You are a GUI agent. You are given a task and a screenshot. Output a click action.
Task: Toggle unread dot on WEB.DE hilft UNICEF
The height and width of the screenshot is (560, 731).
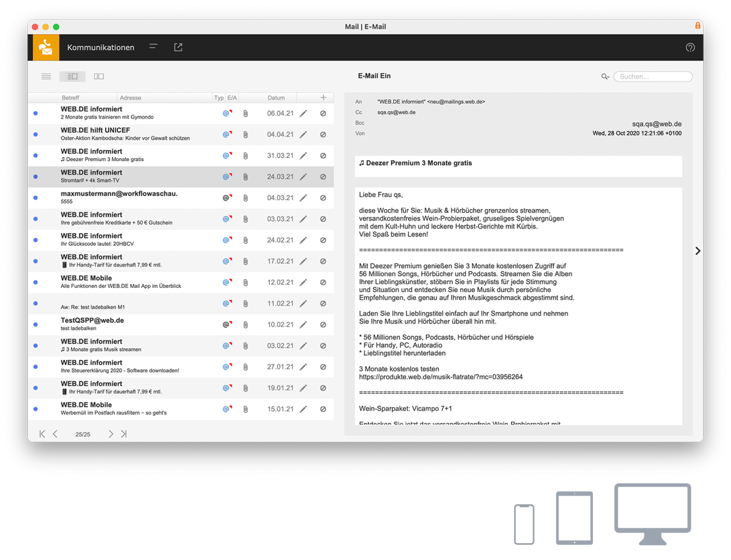pyautogui.click(x=35, y=135)
